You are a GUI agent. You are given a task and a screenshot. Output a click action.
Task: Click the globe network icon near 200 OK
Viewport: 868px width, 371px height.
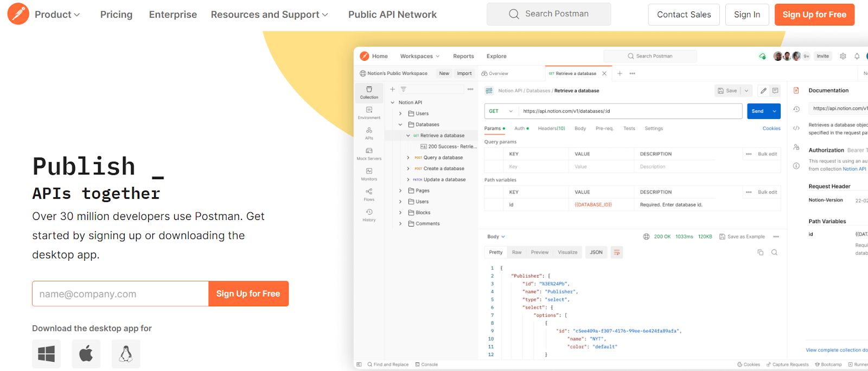(646, 236)
